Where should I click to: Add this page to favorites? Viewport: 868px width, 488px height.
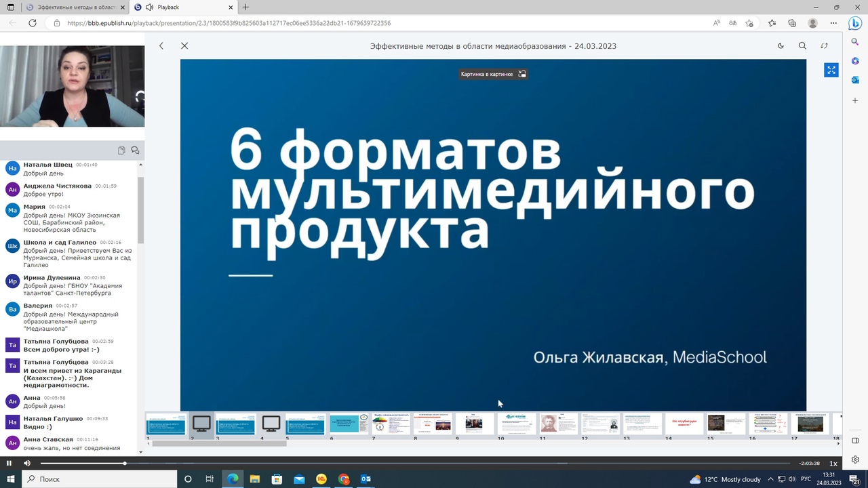pos(749,23)
